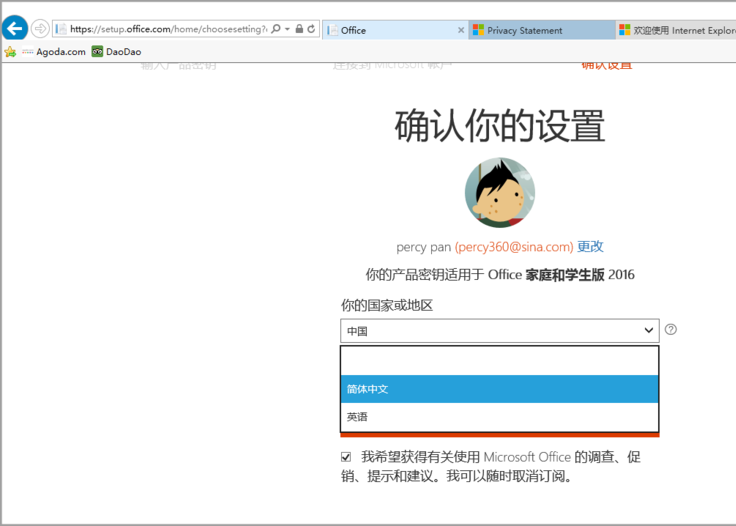Click the padlock security icon
736x526 pixels.
299,29
